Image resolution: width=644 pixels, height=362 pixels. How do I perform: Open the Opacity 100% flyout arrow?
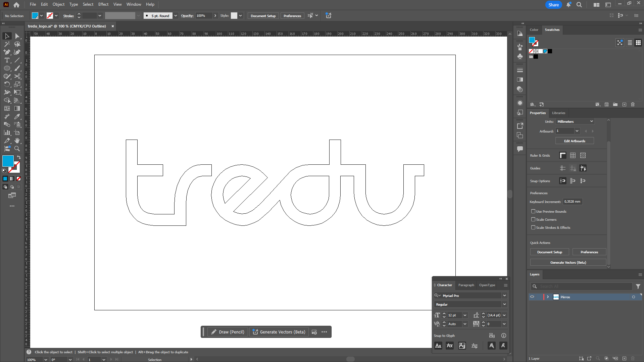(x=215, y=16)
